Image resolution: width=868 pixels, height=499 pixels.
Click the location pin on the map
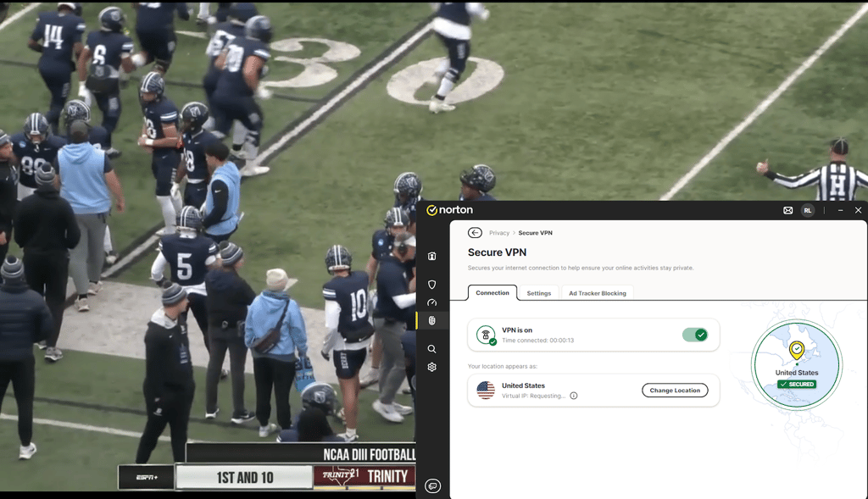pyautogui.click(x=797, y=351)
